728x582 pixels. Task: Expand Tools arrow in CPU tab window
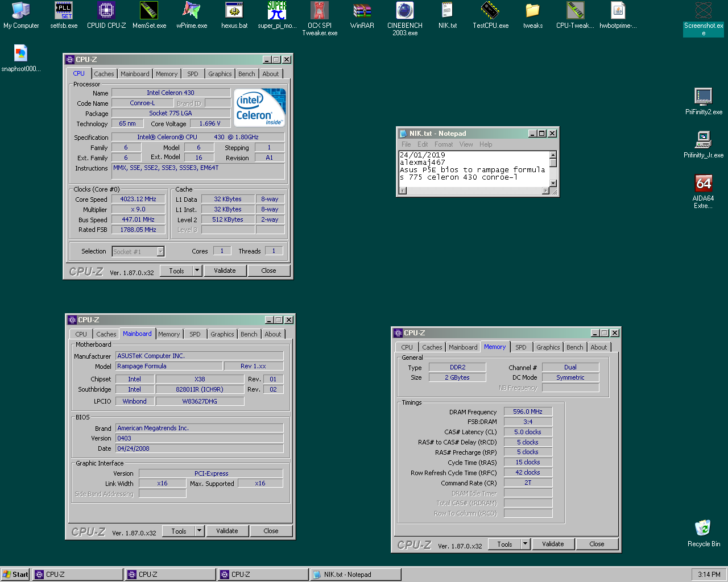point(197,271)
